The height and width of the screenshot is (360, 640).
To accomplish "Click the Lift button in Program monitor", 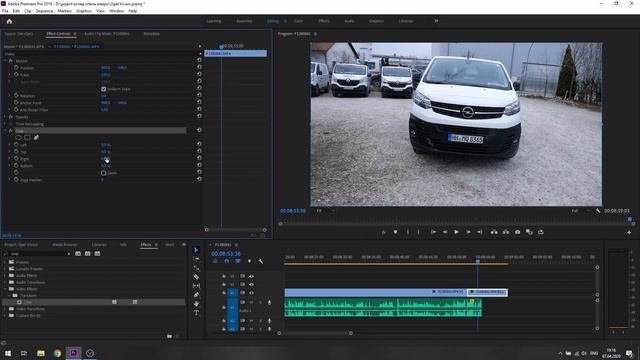I will pyautogui.click(x=494, y=232).
